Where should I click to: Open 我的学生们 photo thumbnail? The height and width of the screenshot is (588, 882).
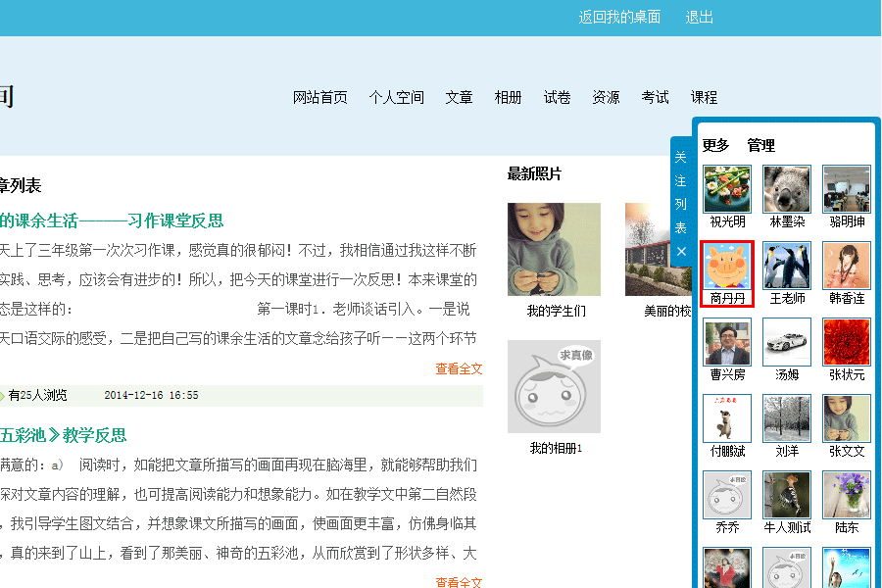[554, 249]
